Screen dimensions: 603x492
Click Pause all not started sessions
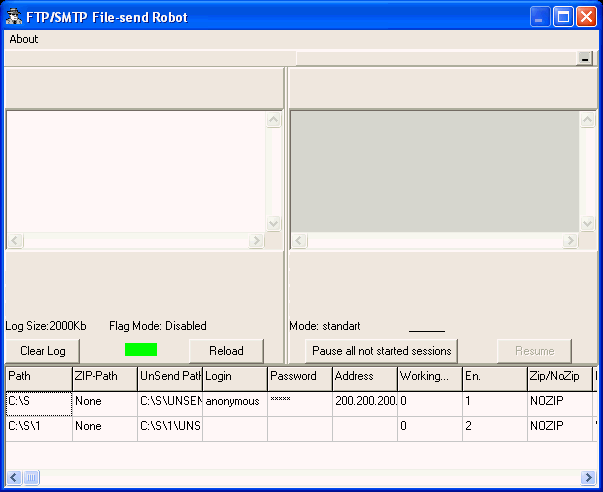pos(381,351)
